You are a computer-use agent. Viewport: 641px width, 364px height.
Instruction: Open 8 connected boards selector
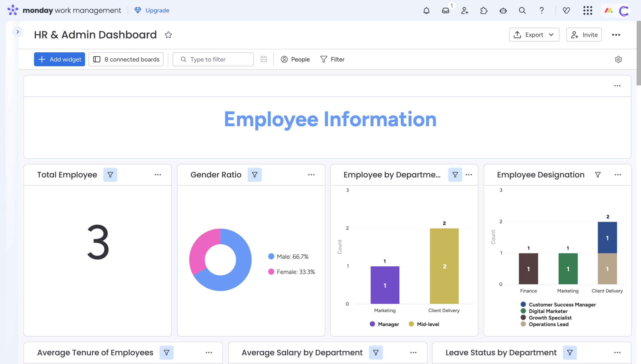126,59
